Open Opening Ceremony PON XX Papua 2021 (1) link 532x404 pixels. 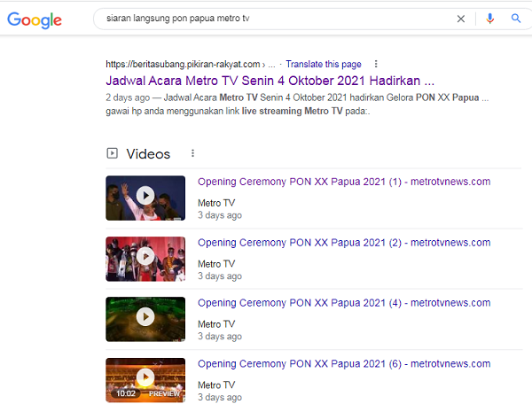(x=343, y=182)
